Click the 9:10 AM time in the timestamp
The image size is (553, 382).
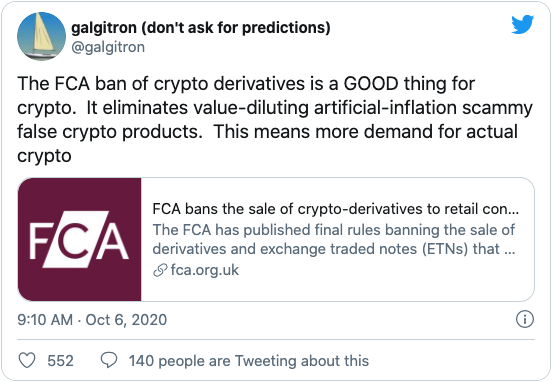(45, 320)
